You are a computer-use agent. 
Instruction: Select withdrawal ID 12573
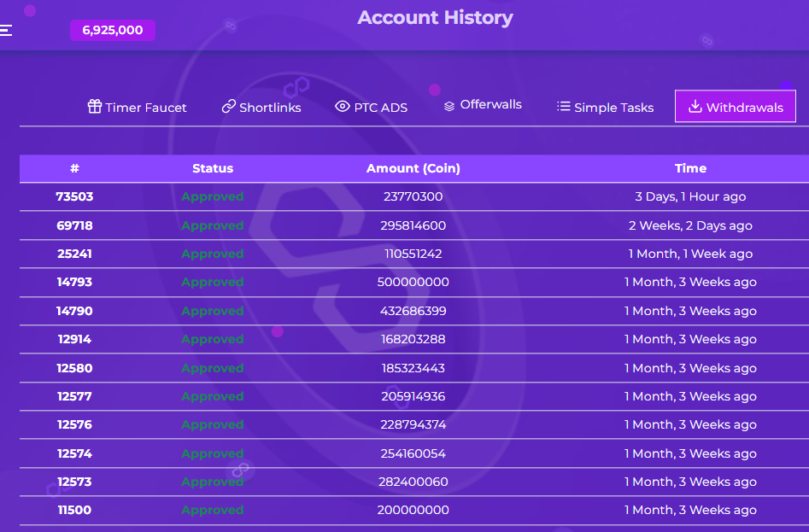pos(75,482)
